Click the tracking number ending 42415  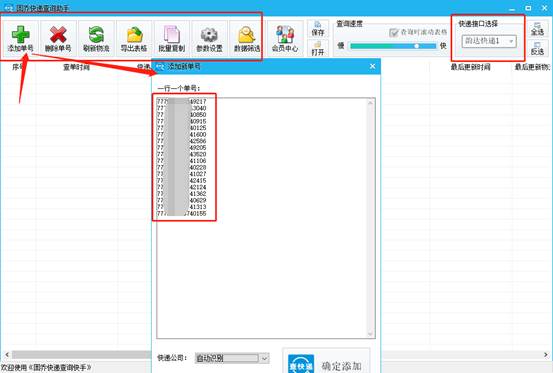(182, 181)
